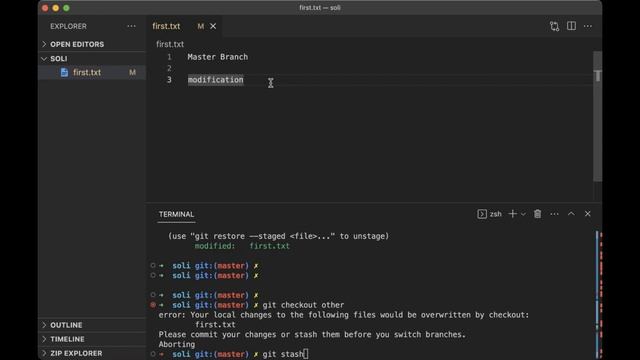Click 'Please commit your changes' terminal line
This screenshot has height=360, width=640.
(x=312, y=334)
